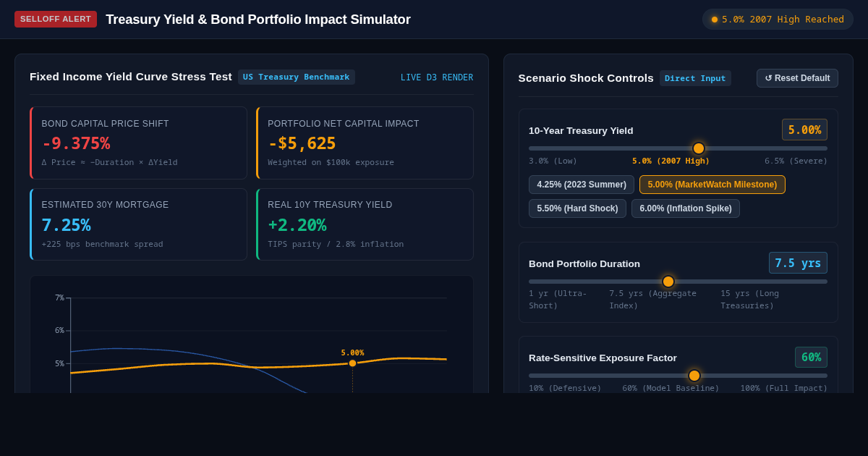Click the 100% (Full Impact) label
The image size is (868, 456).
783,388
